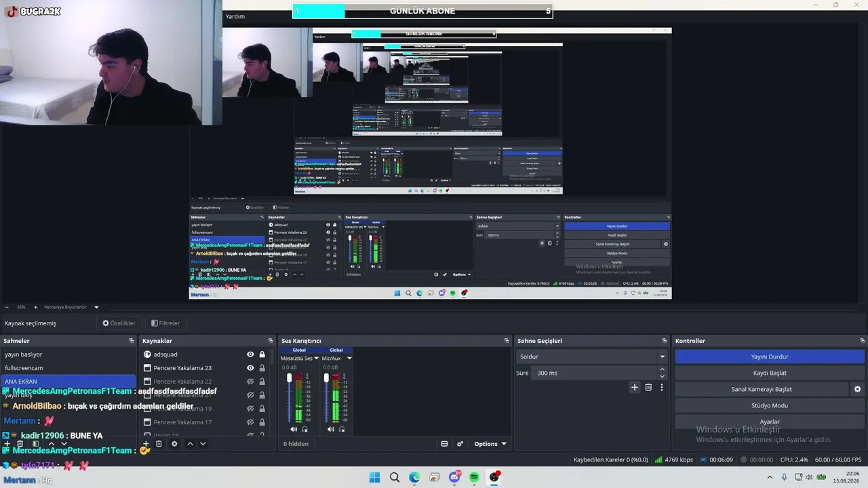Add a new source with the plus icon
Screen dimensions: 868x488
tap(146, 444)
